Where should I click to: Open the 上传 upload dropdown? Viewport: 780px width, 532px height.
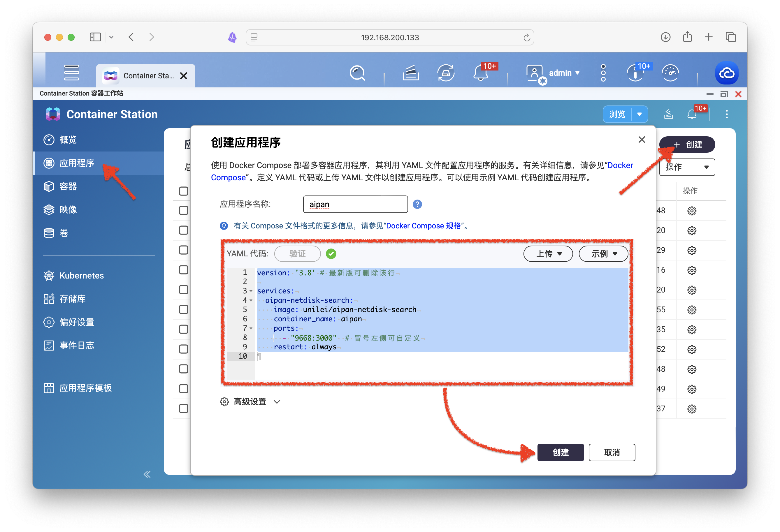pyautogui.click(x=548, y=254)
